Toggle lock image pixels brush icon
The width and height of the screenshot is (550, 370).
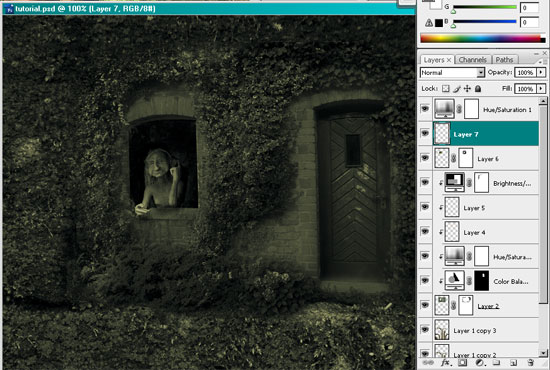point(456,89)
